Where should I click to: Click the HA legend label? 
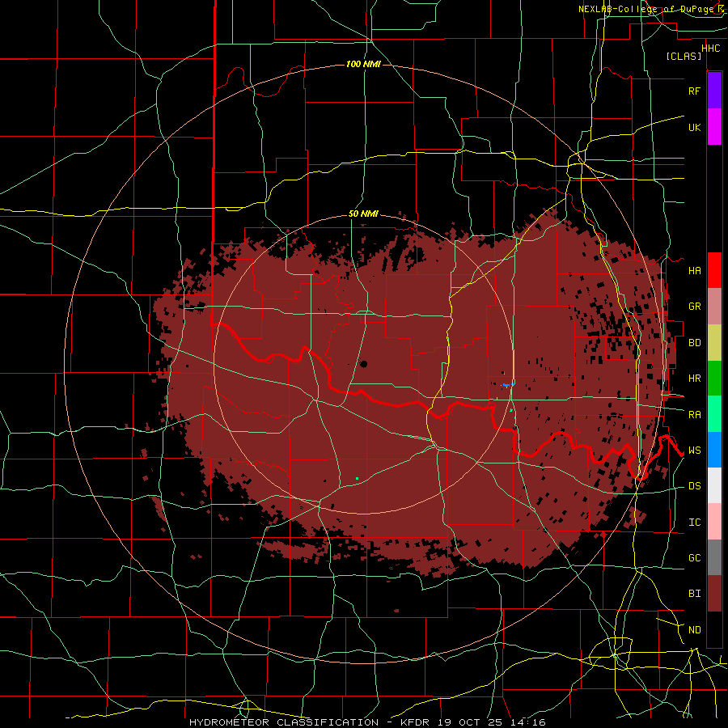694,270
